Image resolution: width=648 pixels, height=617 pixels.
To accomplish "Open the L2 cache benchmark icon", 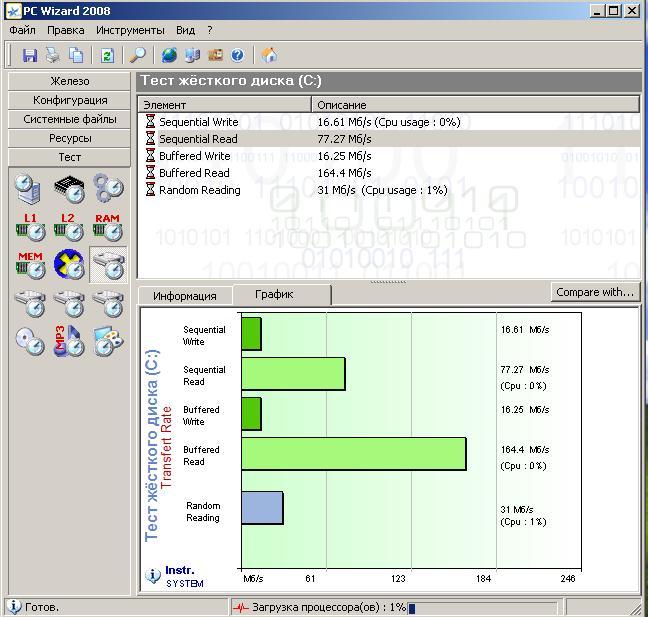I will (68, 226).
